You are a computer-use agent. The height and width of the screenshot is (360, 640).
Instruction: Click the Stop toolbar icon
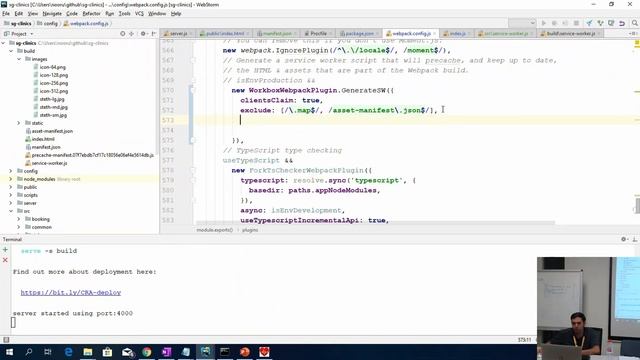(x=576, y=23)
